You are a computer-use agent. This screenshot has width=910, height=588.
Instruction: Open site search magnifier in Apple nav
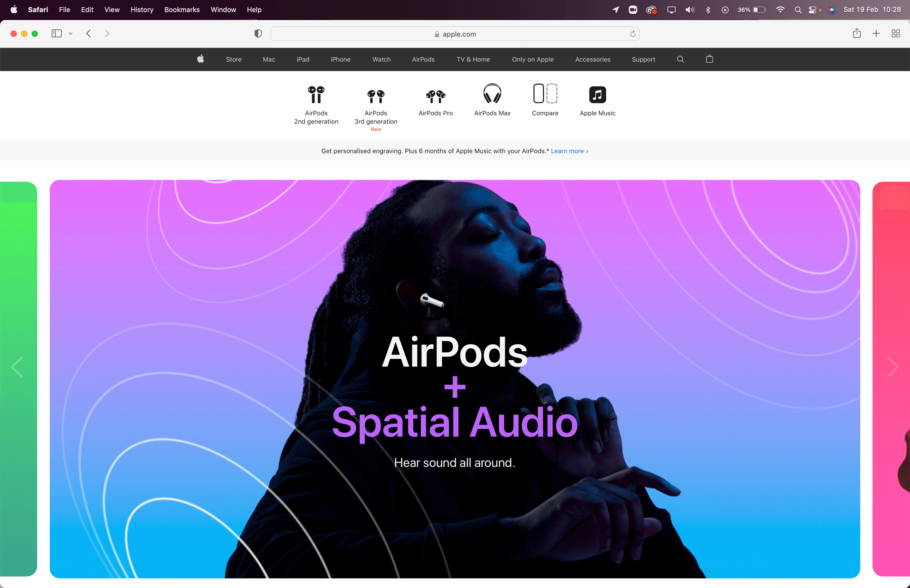pyautogui.click(x=680, y=59)
